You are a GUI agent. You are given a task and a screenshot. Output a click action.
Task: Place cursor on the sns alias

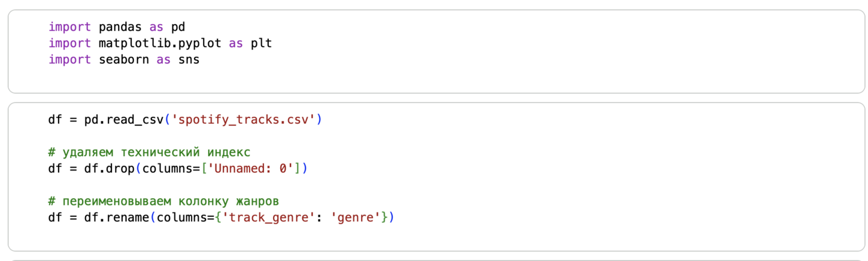pos(189,60)
